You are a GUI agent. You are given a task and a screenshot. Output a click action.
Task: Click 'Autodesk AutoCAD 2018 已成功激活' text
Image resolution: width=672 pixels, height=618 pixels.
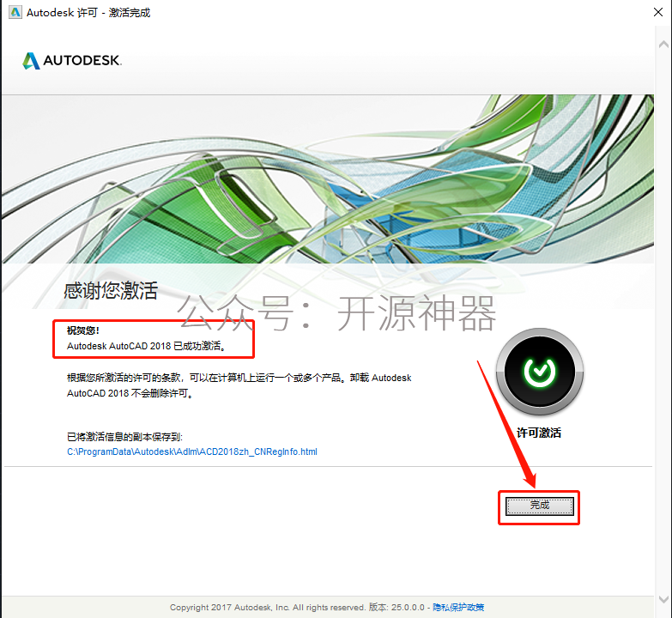(x=146, y=346)
